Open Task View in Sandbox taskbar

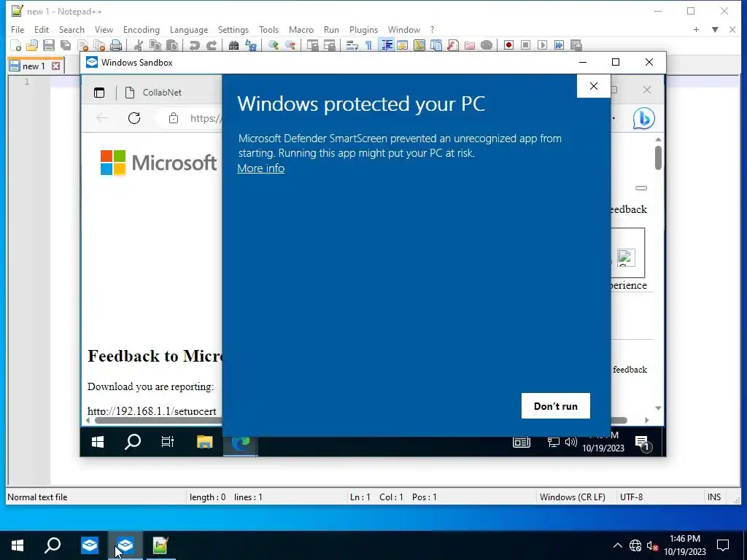[168, 443]
